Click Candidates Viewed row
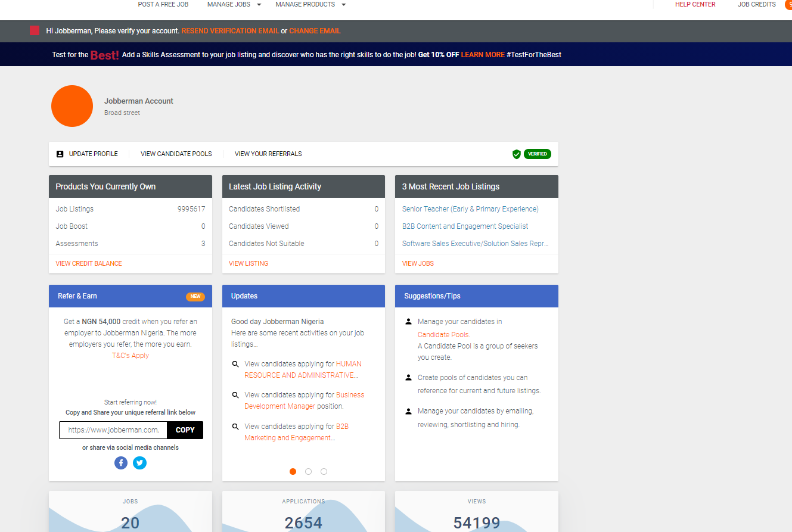 pos(303,226)
